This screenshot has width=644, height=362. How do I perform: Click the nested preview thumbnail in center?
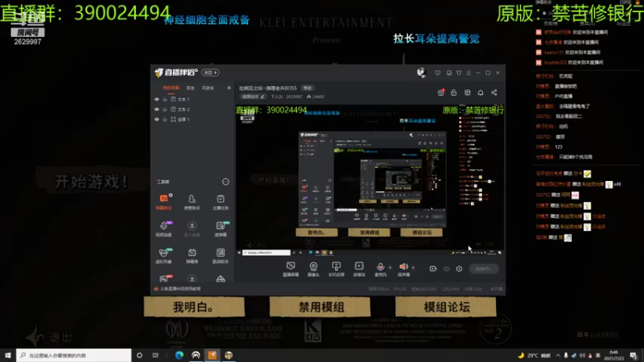tap(372, 179)
